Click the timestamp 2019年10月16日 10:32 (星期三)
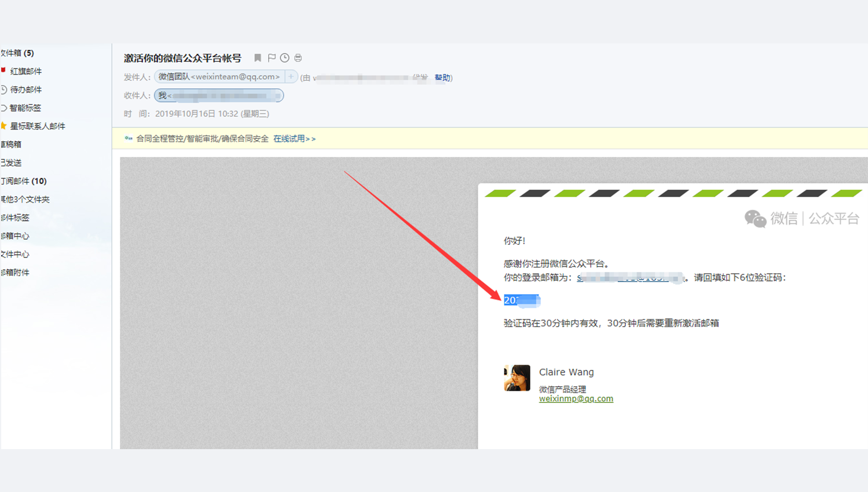 coord(212,114)
